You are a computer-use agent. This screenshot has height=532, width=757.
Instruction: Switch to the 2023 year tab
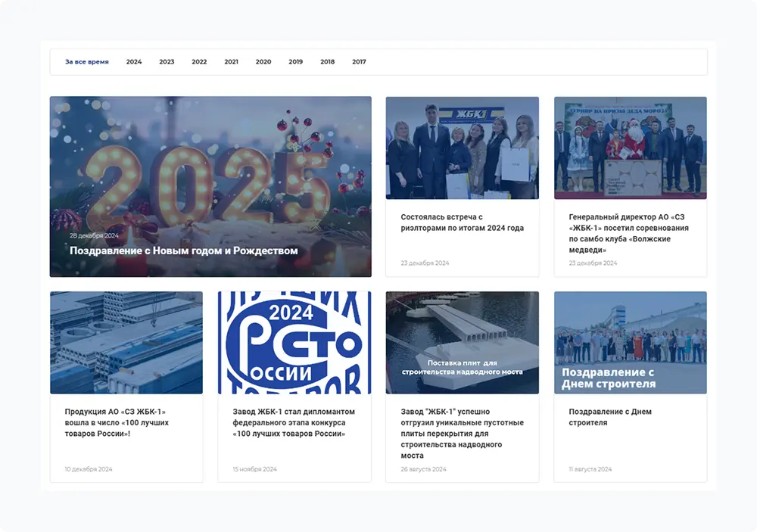tap(167, 62)
